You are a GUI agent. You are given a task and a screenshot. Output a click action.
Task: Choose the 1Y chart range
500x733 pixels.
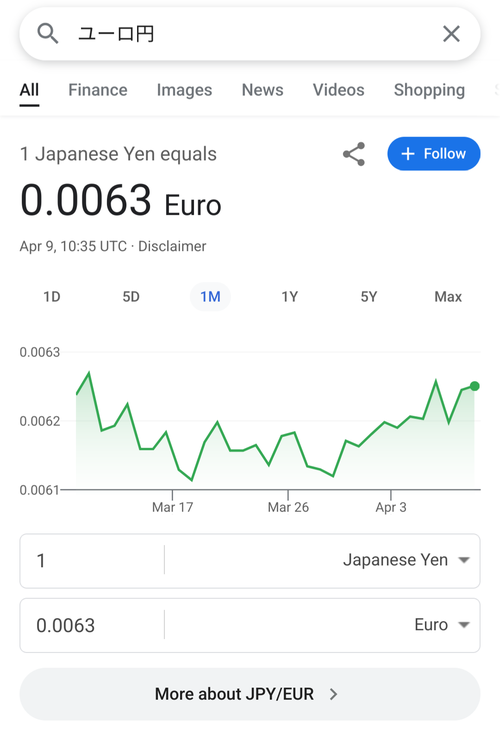click(x=289, y=297)
